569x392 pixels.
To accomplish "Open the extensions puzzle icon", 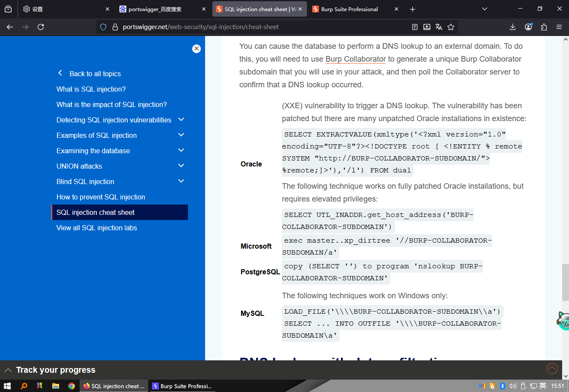I will click(x=544, y=27).
